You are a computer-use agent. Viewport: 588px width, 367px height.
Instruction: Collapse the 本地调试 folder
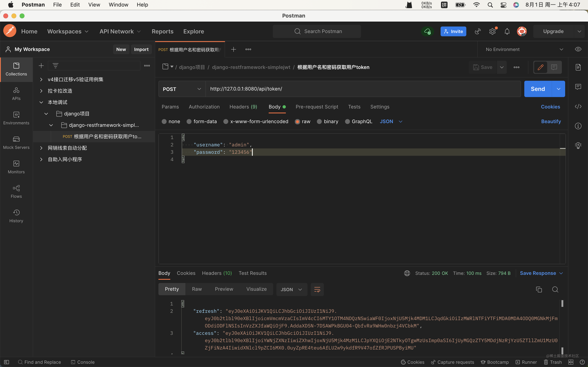pos(41,102)
